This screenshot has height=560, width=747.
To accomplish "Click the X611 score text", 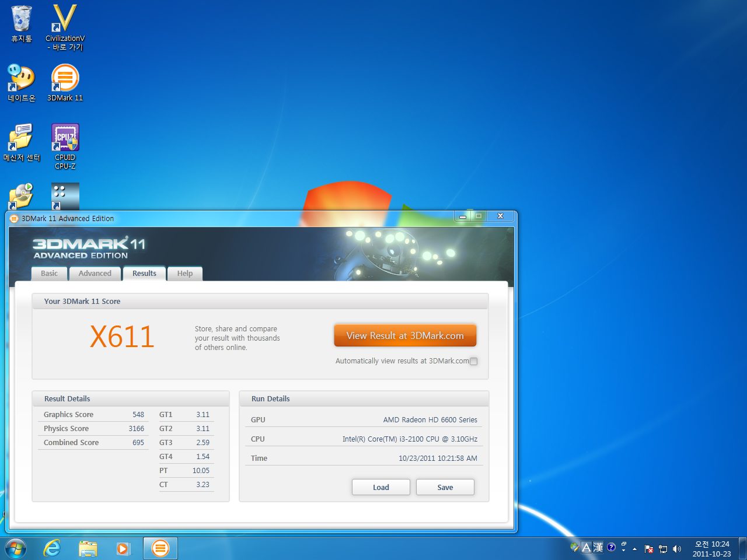I will 122,337.
